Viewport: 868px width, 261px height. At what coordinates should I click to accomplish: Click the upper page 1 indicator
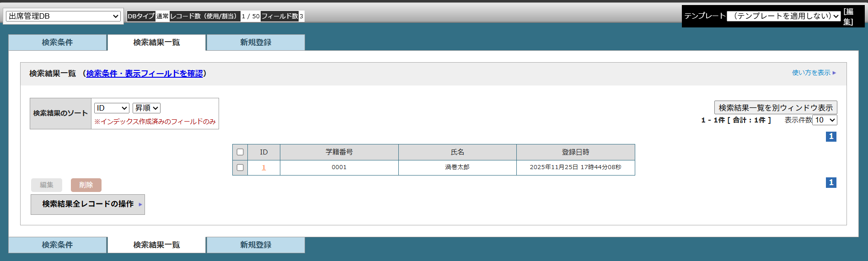pos(831,137)
